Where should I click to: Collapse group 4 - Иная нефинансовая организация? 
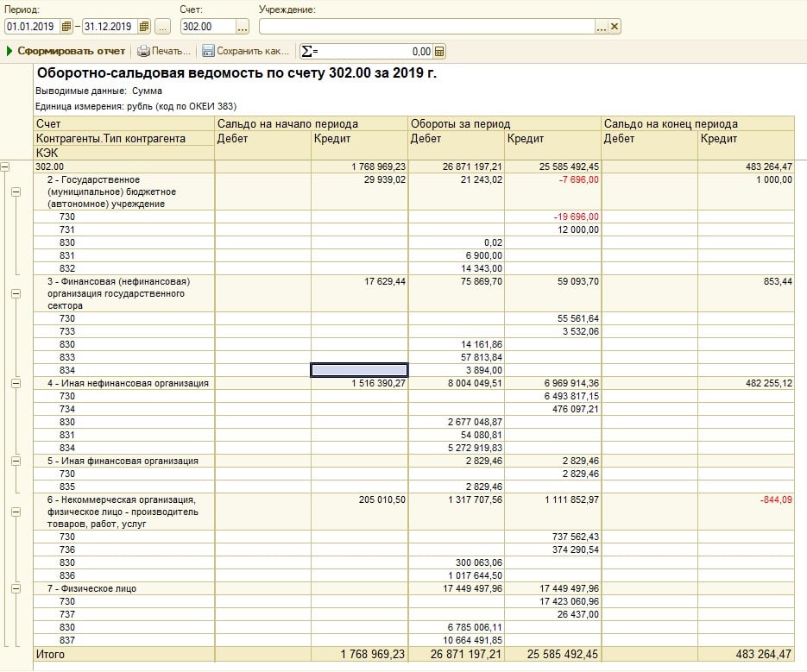[x=16, y=382]
